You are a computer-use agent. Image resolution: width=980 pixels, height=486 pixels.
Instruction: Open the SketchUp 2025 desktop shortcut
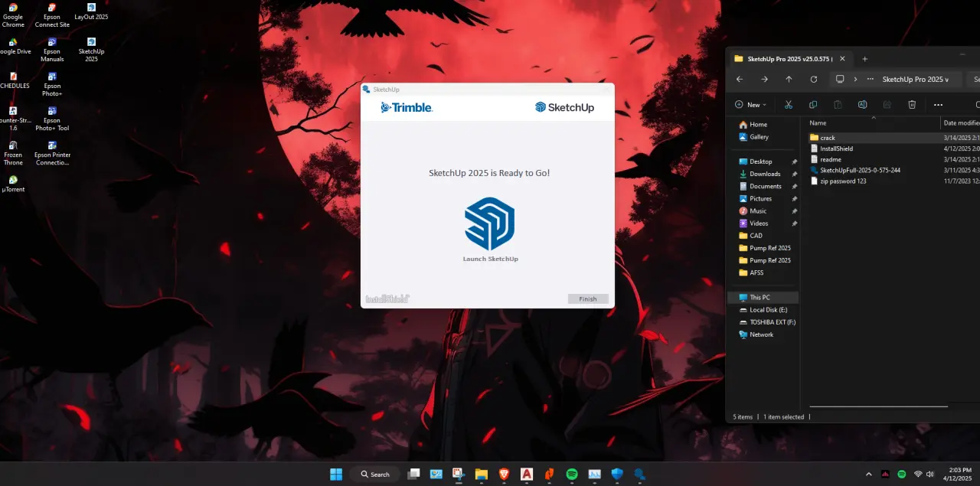[91, 50]
